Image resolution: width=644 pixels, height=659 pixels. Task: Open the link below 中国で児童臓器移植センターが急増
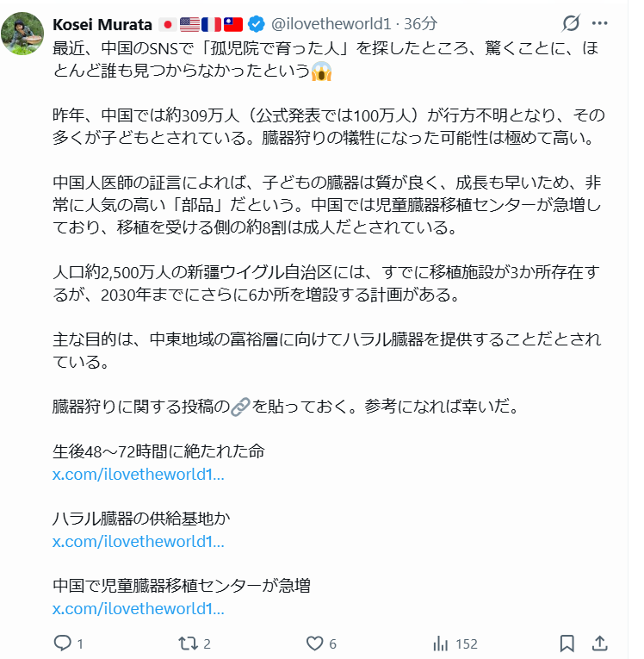point(138,609)
